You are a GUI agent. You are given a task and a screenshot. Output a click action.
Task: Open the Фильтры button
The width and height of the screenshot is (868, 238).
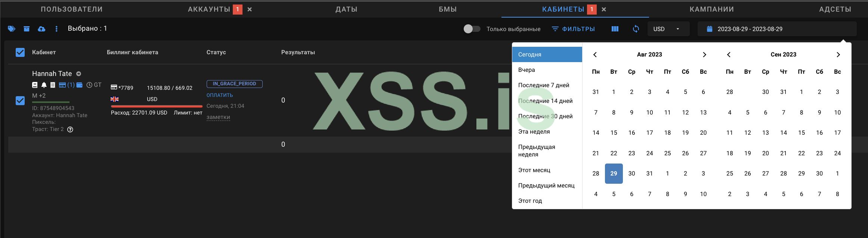[x=573, y=29]
